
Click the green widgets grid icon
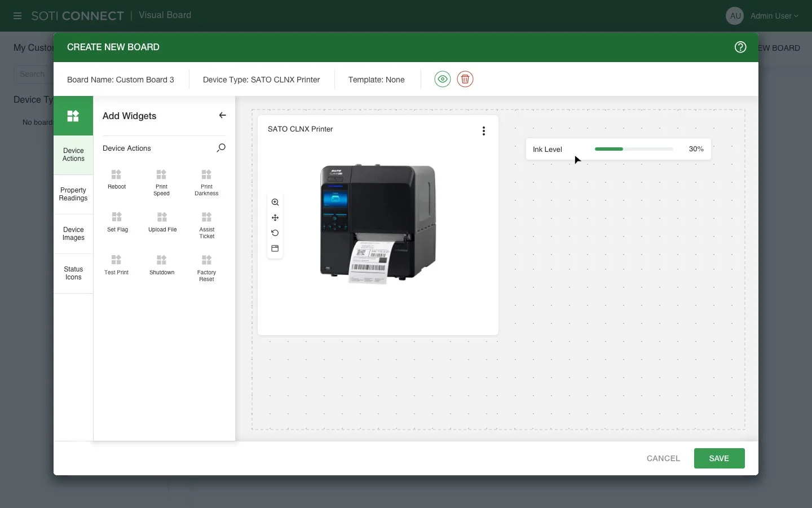[x=73, y=116]
